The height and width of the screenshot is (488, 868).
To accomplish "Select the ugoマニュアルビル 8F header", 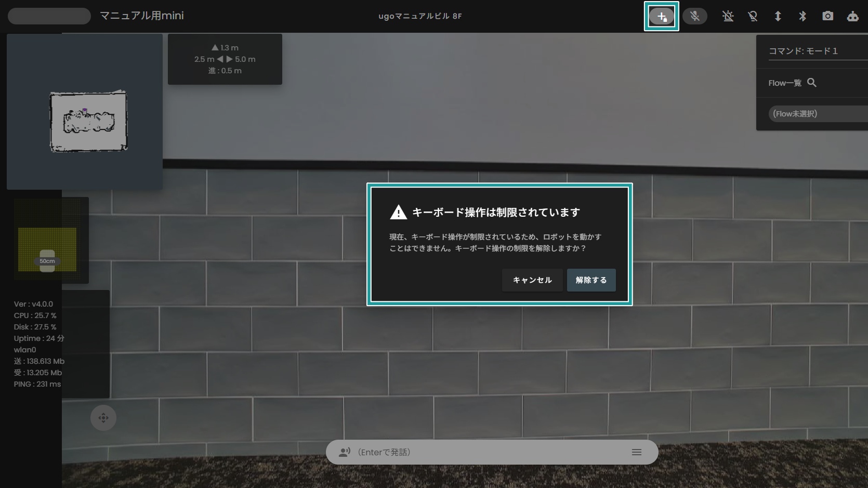I will coord(420,16).
